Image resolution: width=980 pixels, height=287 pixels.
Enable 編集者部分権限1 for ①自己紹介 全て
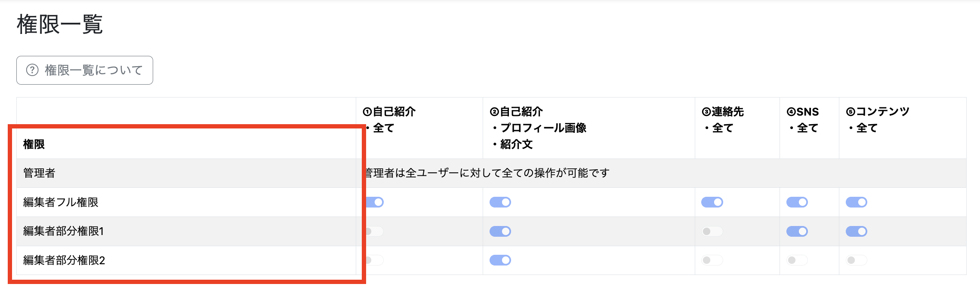[x=375, y=231]
